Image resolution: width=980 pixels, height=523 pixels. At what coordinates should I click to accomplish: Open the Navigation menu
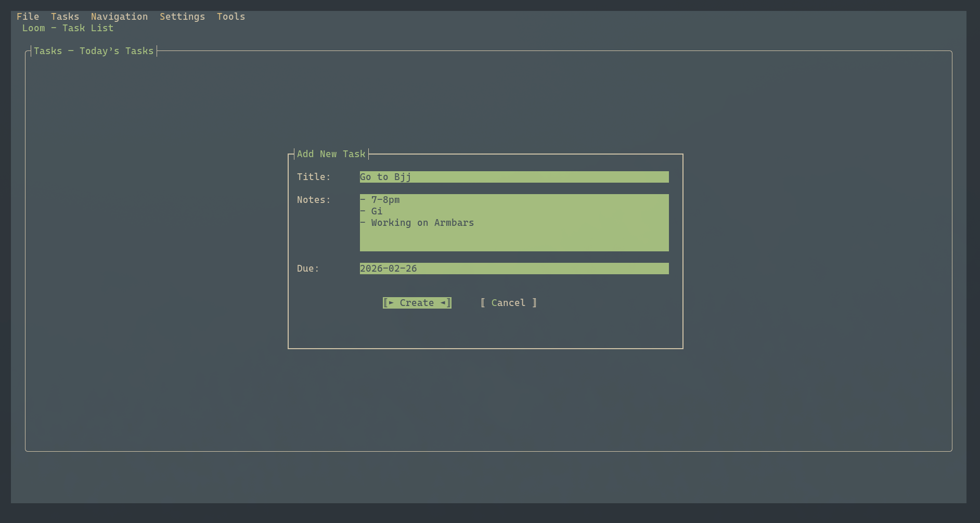pyautogui.click(x=119, y=16)
